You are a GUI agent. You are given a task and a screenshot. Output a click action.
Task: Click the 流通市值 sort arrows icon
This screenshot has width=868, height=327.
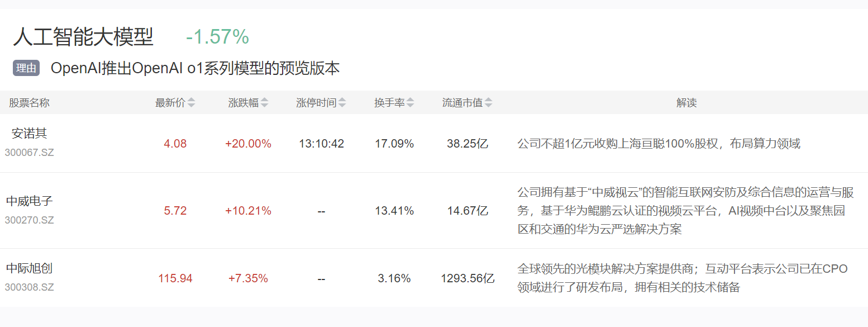click(489, 103)
